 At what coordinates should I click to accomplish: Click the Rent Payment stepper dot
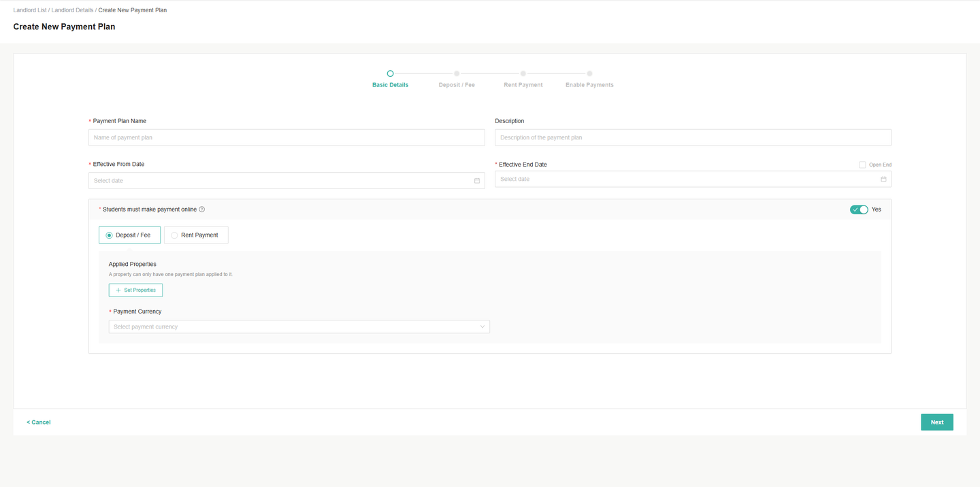pos(523,73)
